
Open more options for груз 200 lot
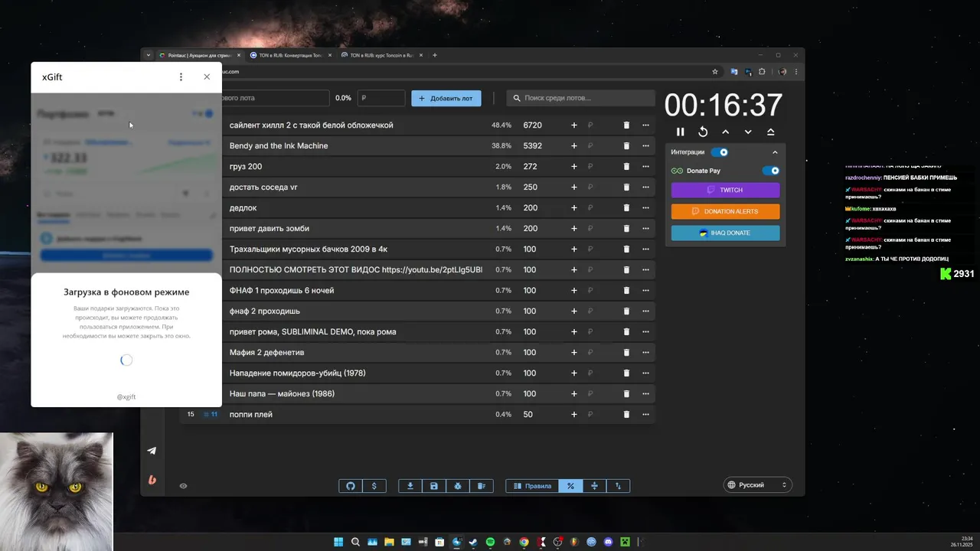coord(645,166)
